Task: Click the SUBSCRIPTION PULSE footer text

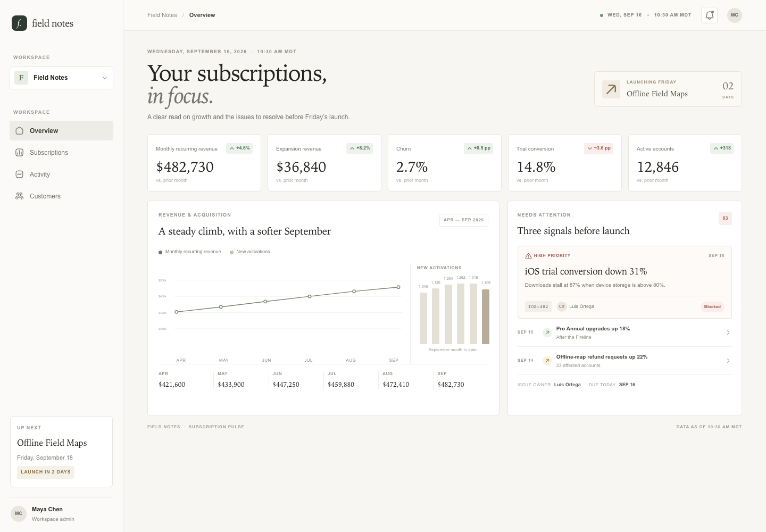Action: click(217, 427)
